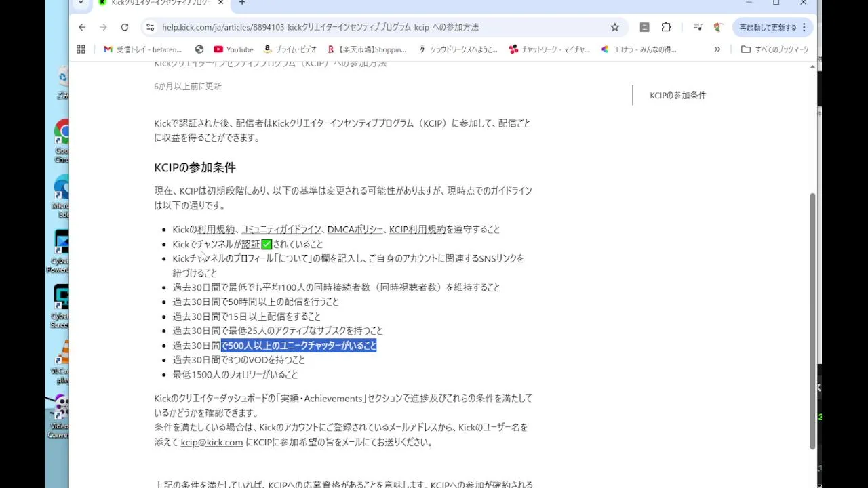Open the media controls icon in toolbar
Image resolution: width=868 pixels, height=488 pixels.
(697, 27)
